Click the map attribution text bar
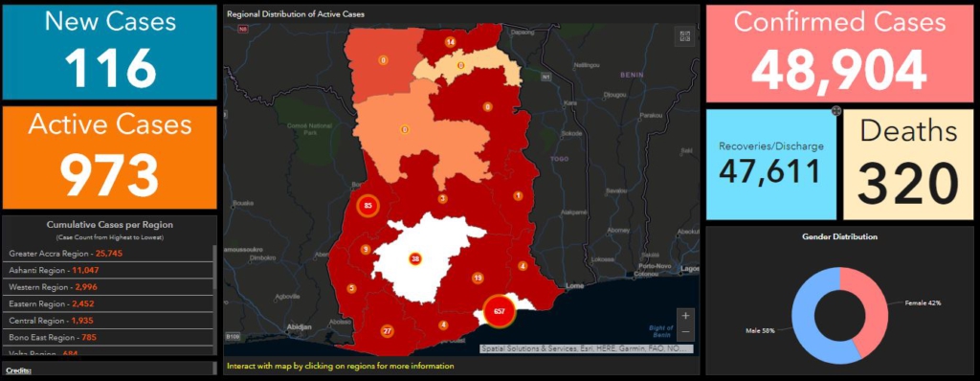The width and height of the screenshot is (980, 381). click(587, 348)
